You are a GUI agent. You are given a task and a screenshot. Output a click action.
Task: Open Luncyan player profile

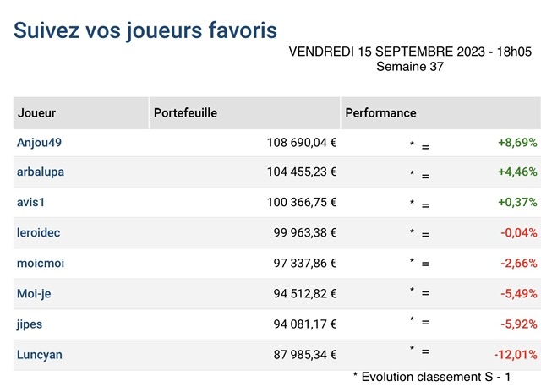tap(40, 355)
